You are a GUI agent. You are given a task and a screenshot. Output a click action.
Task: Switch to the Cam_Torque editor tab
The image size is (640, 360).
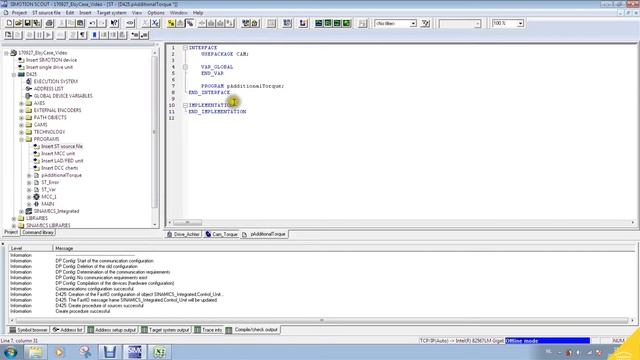point(222,234)
